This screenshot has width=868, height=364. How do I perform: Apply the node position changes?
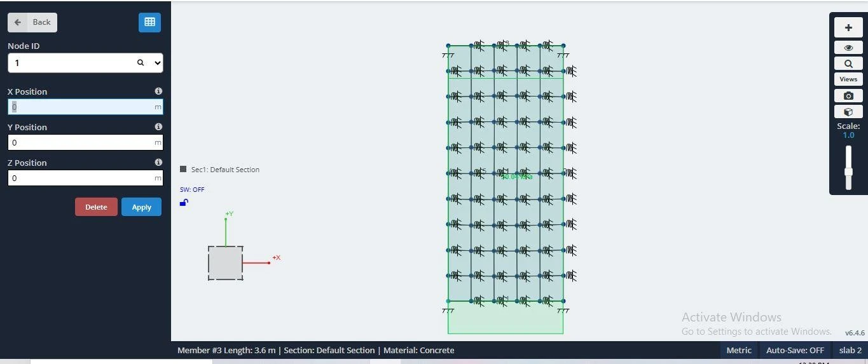(x=141, y=207)
